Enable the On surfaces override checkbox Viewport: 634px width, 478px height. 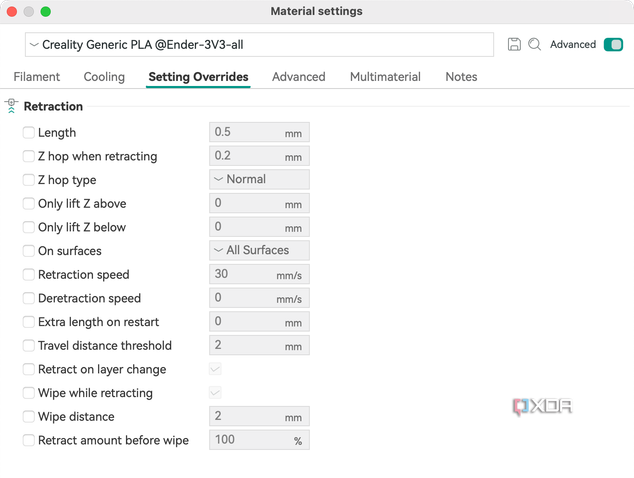pos(29,251)
